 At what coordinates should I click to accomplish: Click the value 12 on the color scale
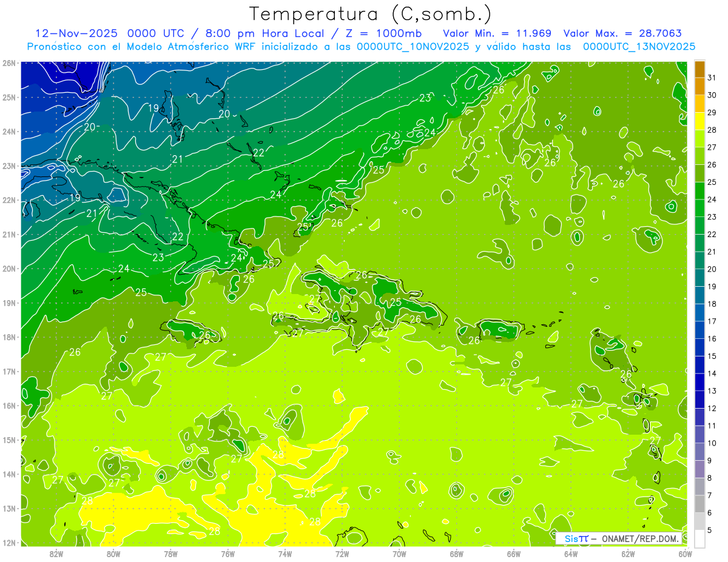point(712,408)
